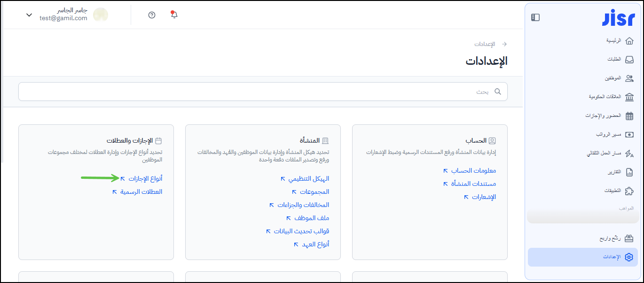Open أنواع الإجازات link

pos(145,179)
